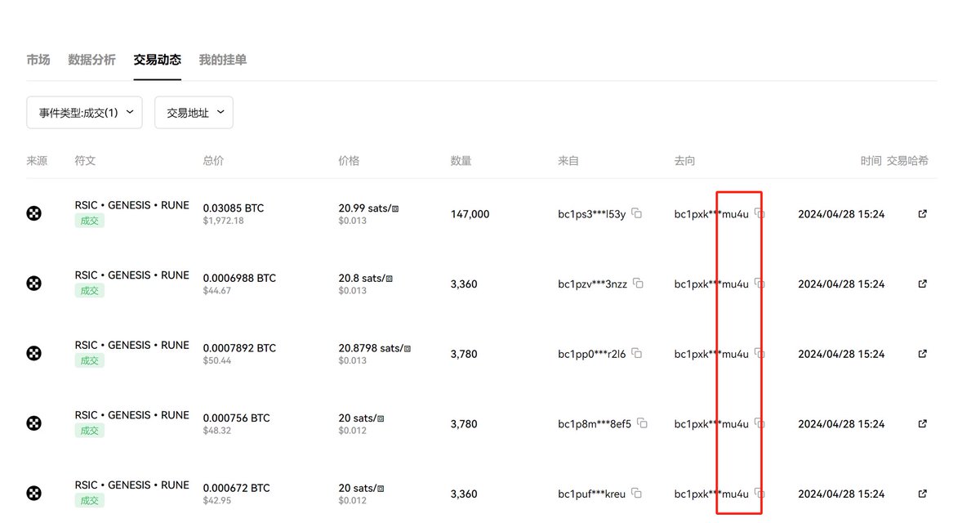Open the 我的挂单 tab
Image resolution: width=980 pixels, height=523 pixels.
223,60
